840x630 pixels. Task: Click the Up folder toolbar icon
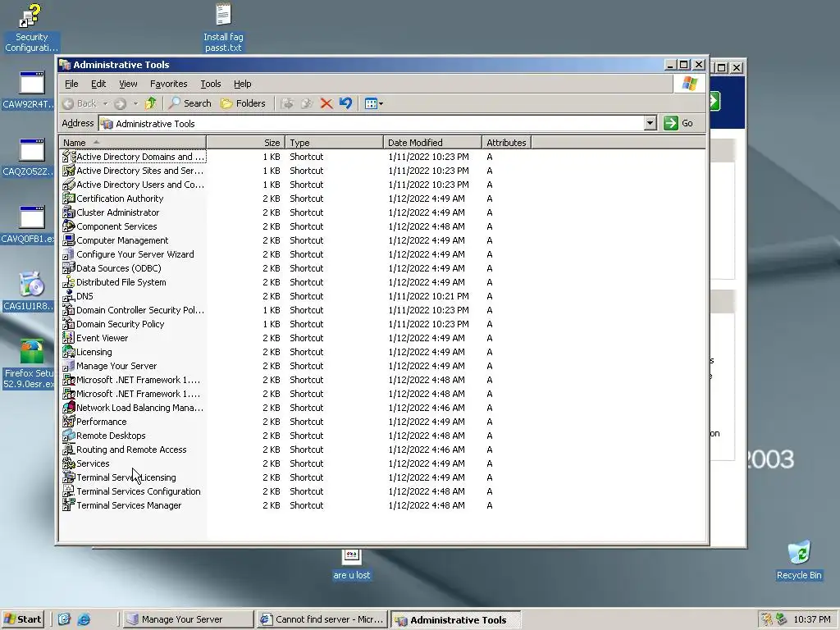coord(151,103)
